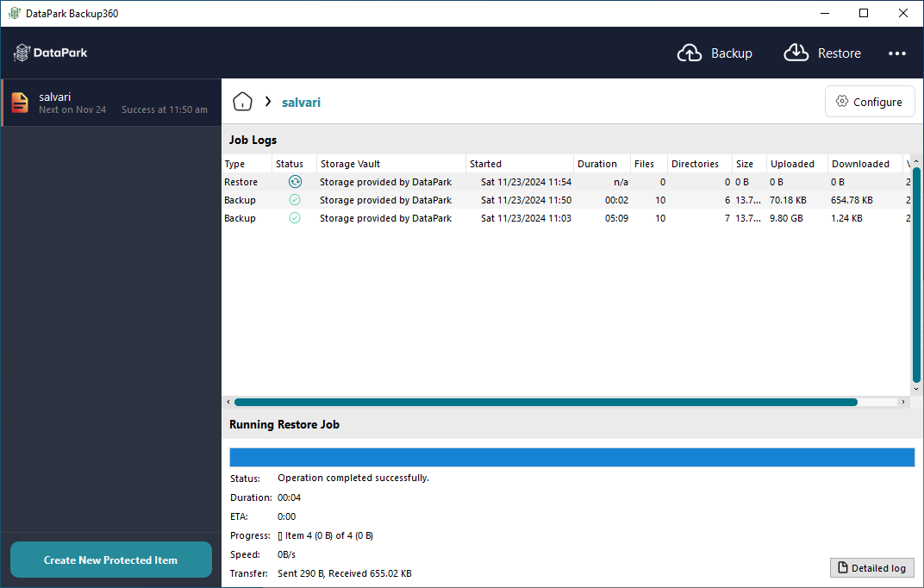
Task: Sort job logs by Started column
Action: (520, 164)
